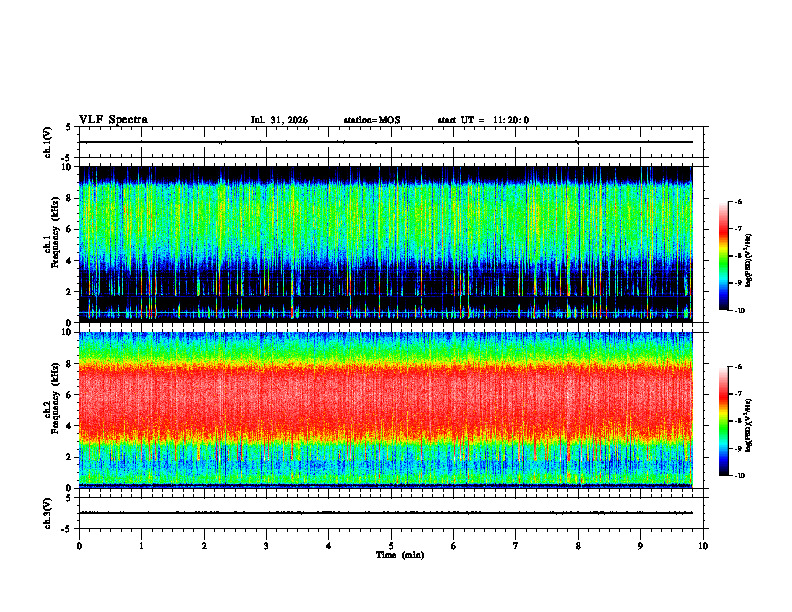
Task: Click the "5" tick on ch.1(V) axis
Action: click(x=69, y=127)
